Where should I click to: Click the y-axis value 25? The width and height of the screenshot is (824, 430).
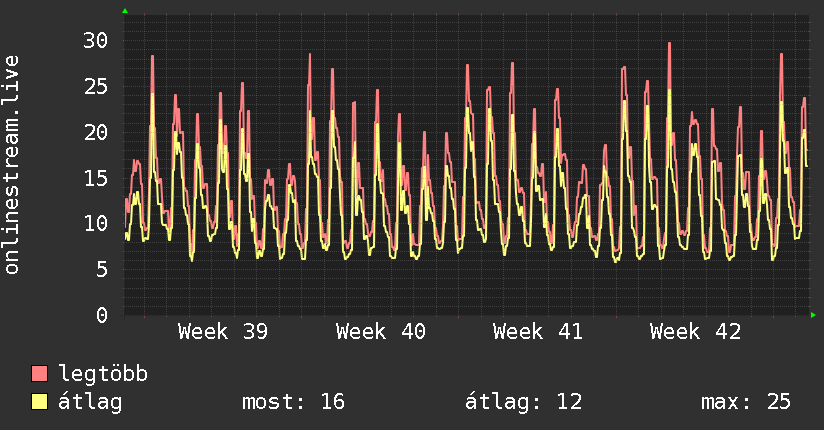(x=96, y=86)
